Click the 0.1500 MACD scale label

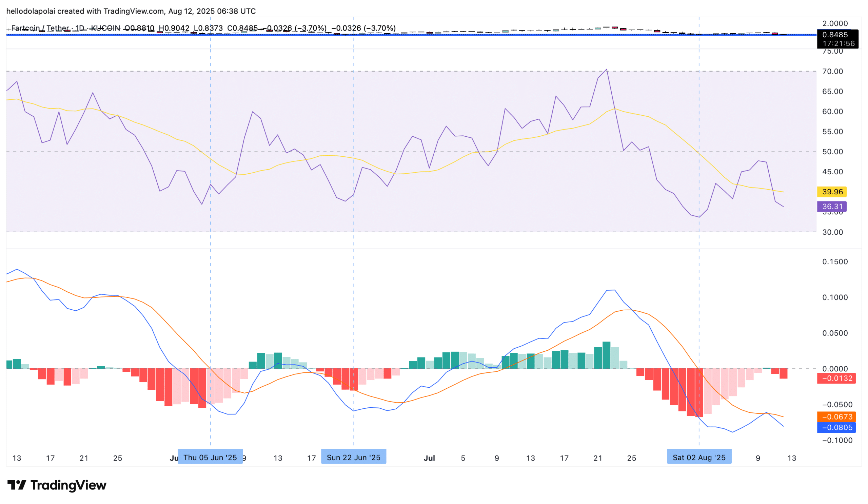click(835, 262)
